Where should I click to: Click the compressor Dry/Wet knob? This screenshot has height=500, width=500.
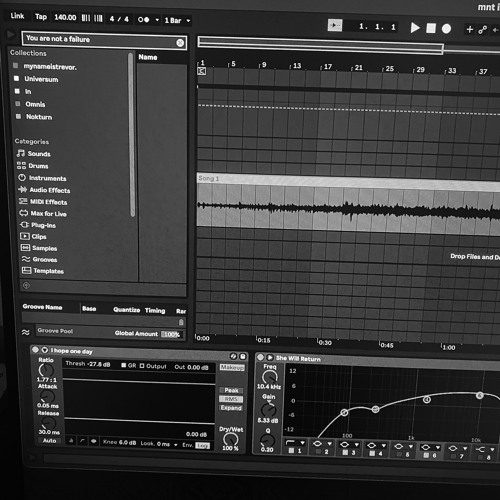click(230, 439)
